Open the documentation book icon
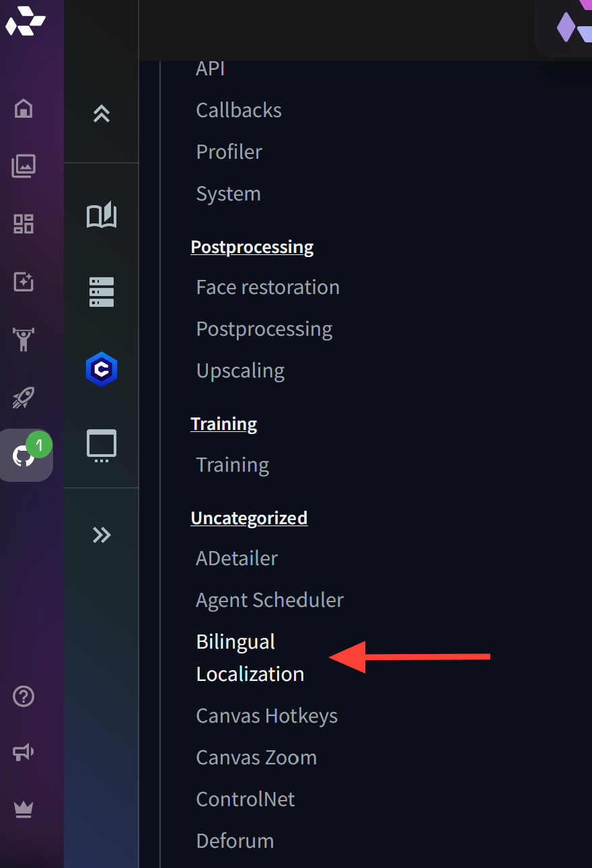This screenshot has width=592, height=868. click(x=101, y=215)
